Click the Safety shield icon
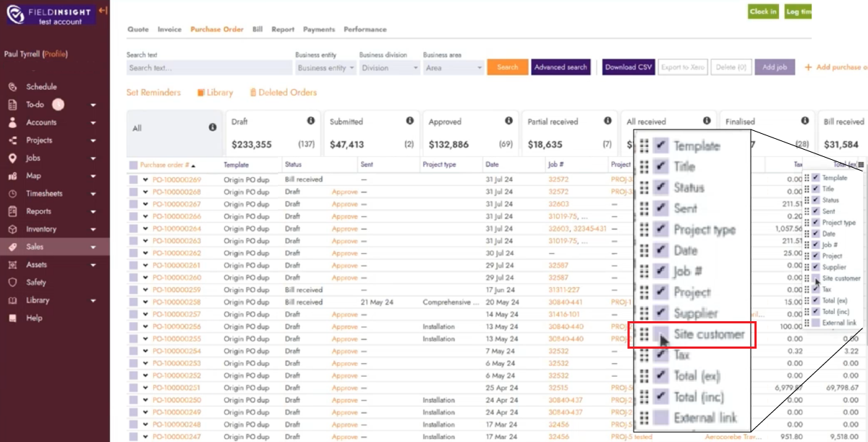Viewport: 868px width, 442px height. tap(12, 283)
